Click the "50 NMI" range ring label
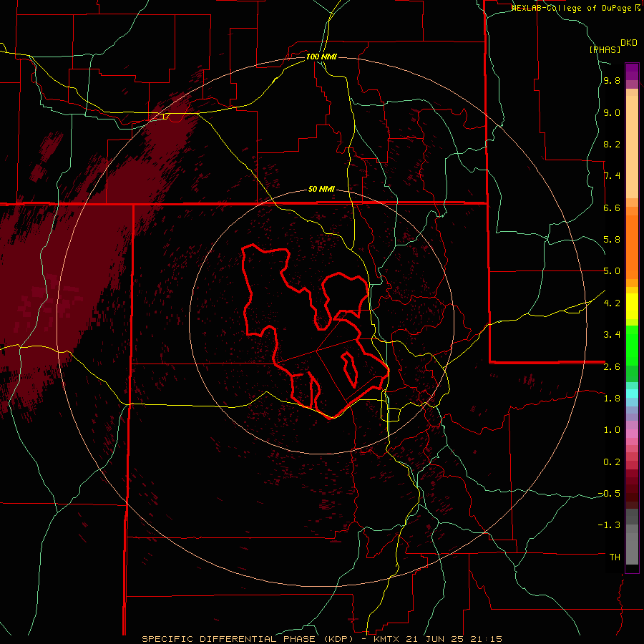This screenshot has width=644, height=644. click(321, 190)
